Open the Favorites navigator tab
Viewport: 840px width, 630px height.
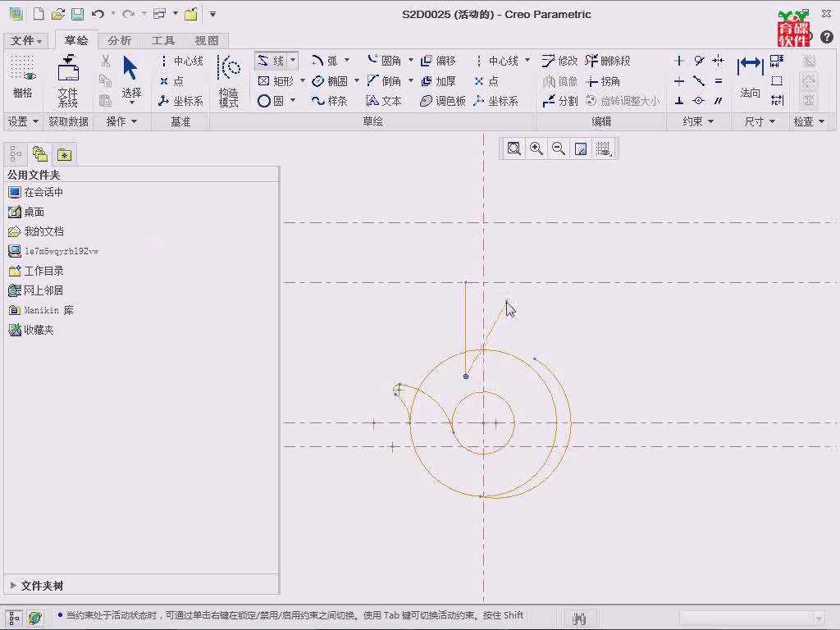point(64,154)
